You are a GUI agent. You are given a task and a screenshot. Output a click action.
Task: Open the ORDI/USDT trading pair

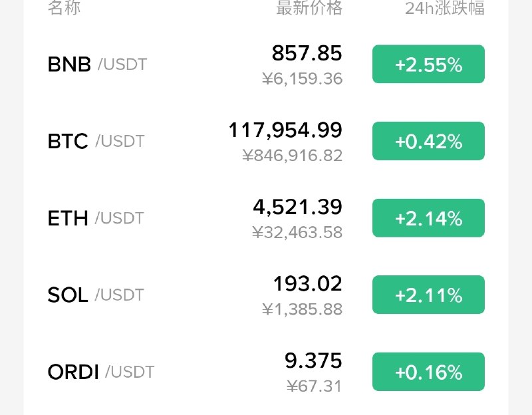[266, 372]
